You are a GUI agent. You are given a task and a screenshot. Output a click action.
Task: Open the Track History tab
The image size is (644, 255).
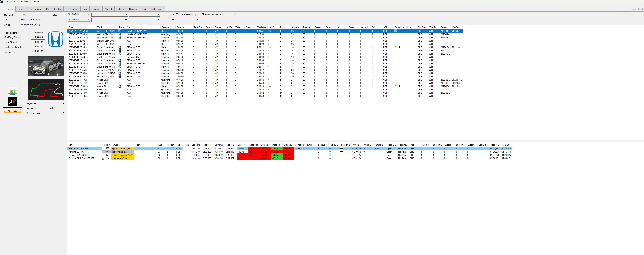tap(72, 9)
